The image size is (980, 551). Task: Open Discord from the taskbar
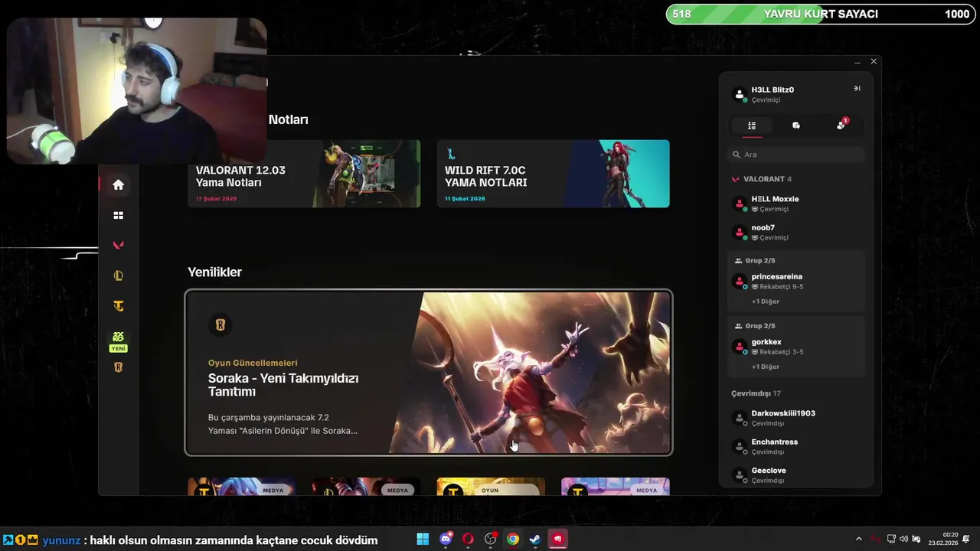click(446, 540)
